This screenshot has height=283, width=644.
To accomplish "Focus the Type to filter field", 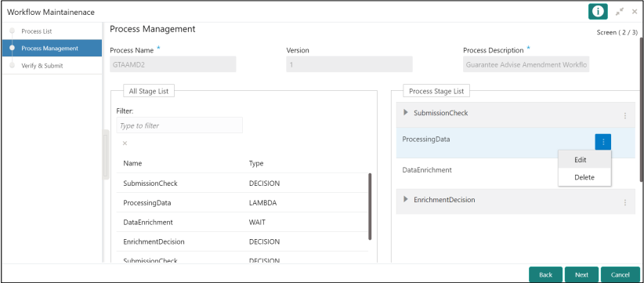I will [x=179, y=125].
